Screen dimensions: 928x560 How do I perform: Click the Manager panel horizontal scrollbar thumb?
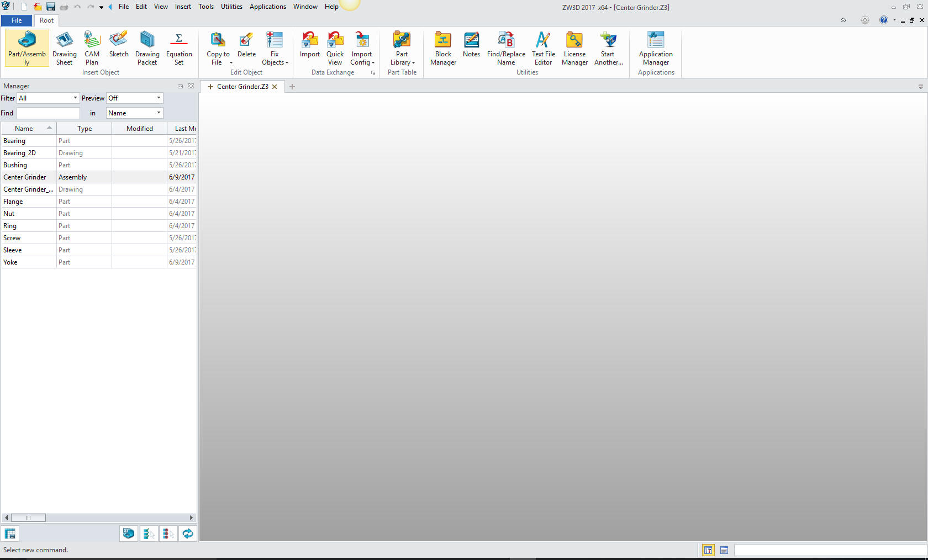tap(28, 518)
